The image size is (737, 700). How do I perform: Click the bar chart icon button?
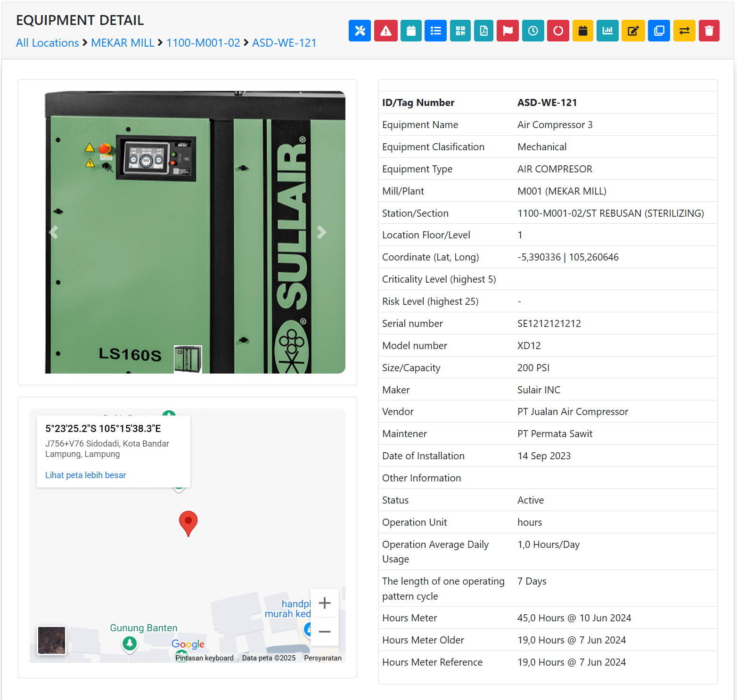point(607,31)
